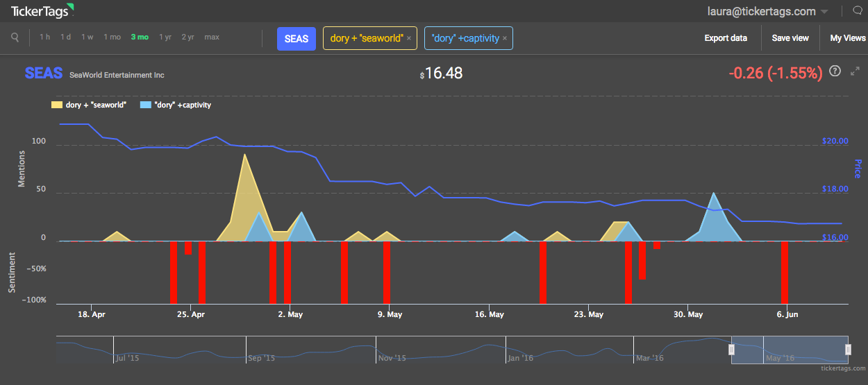This screenshot has height=385, width=868.
Task: Open My Views
Action: click(848, 38)
